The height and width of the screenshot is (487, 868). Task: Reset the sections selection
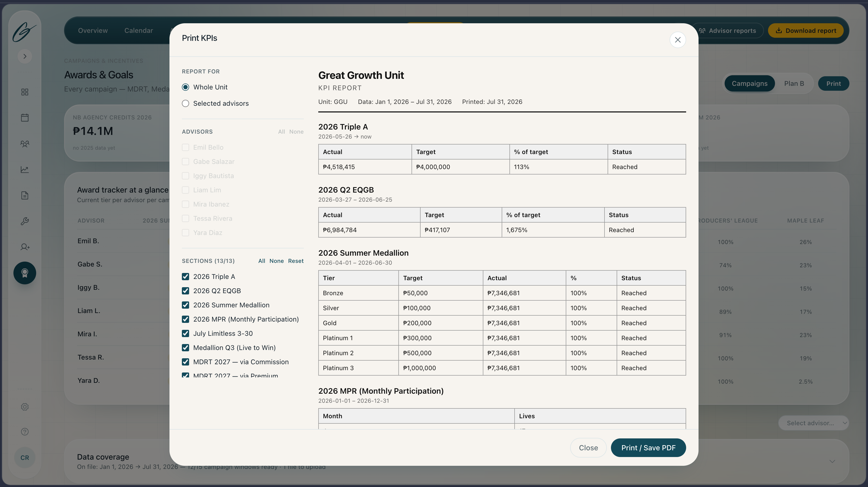(296, 261)
